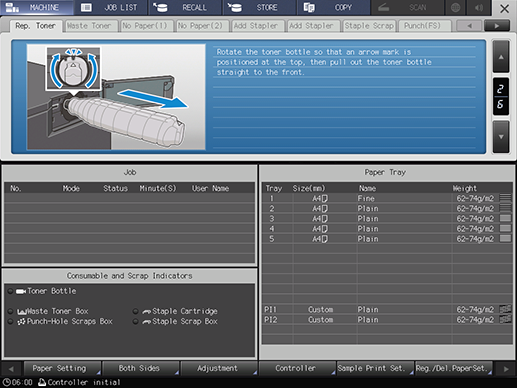Viewport: 517px width, 388px height.
Task: Click the Tray 1 A4 orientation icon
Action: [x=325, y=199]
